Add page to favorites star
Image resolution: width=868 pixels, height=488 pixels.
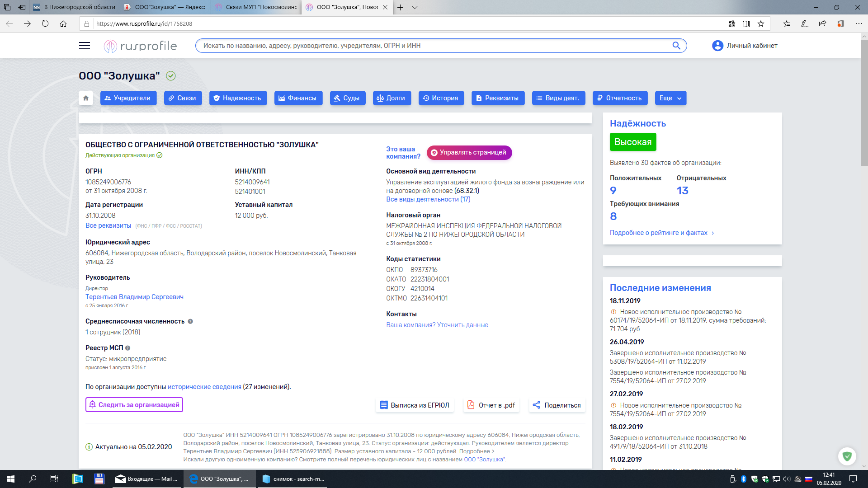761,23
